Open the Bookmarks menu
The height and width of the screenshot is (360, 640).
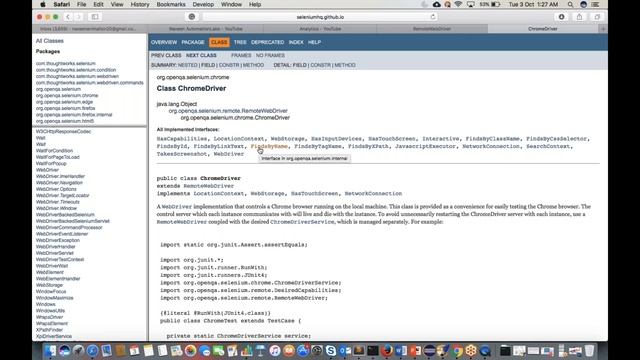pos(171,4)
